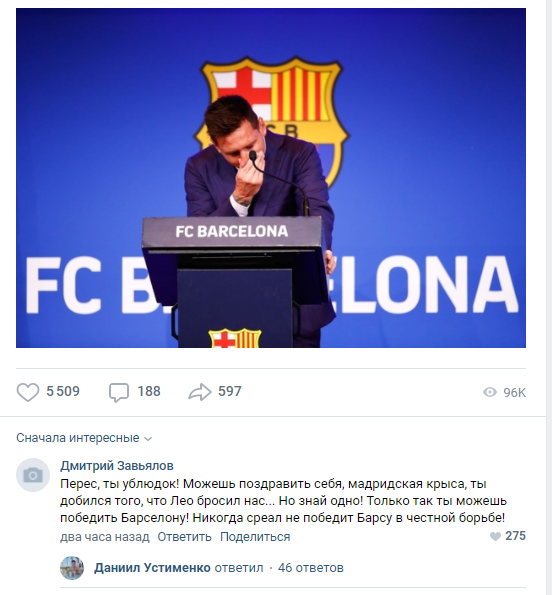This screenshot has width=552, height=595.
Task: Like Дмитрий Завьялов's comment with the small heart
Action: [x=495, y=536]
